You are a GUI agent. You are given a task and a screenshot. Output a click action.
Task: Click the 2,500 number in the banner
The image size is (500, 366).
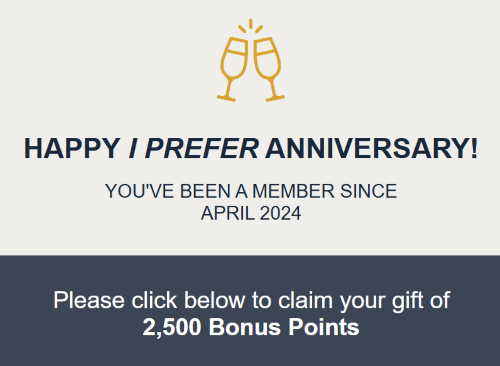(172, 327)
